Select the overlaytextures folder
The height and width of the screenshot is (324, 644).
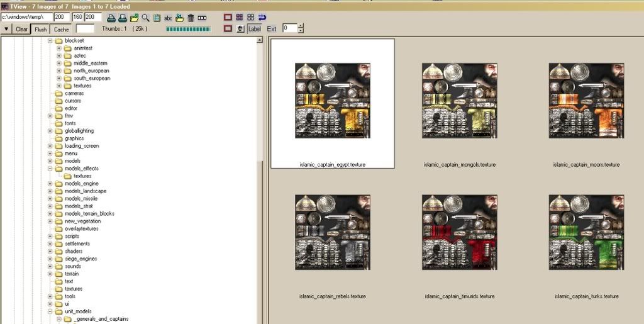coord(81,229)
